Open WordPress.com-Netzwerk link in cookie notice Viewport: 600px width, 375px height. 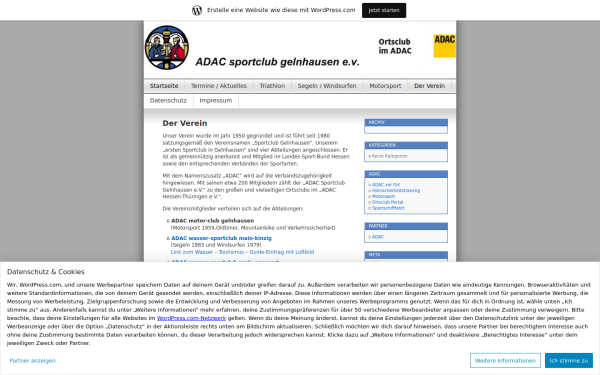point(191,318)
